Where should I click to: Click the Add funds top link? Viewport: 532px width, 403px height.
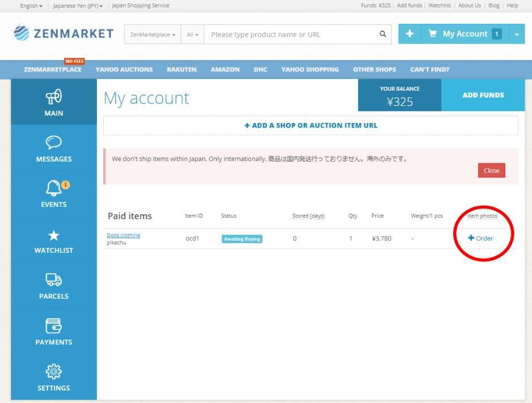410,6
